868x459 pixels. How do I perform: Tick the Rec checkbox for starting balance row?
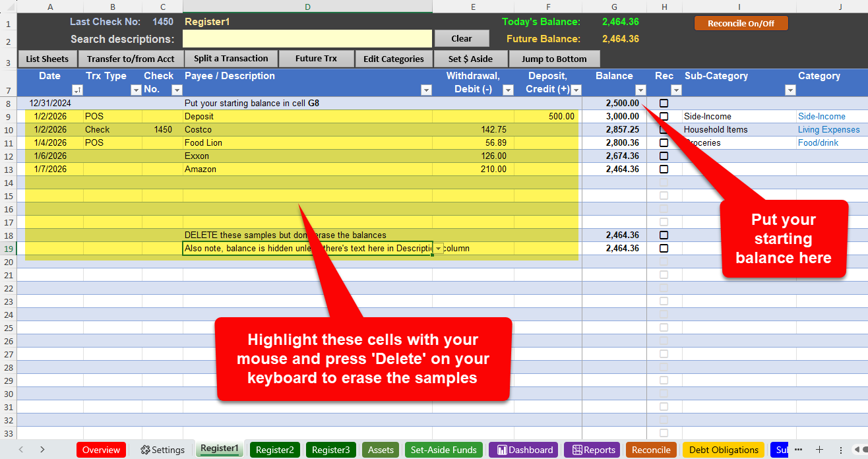pyautogui.click(x=664, y=104)
